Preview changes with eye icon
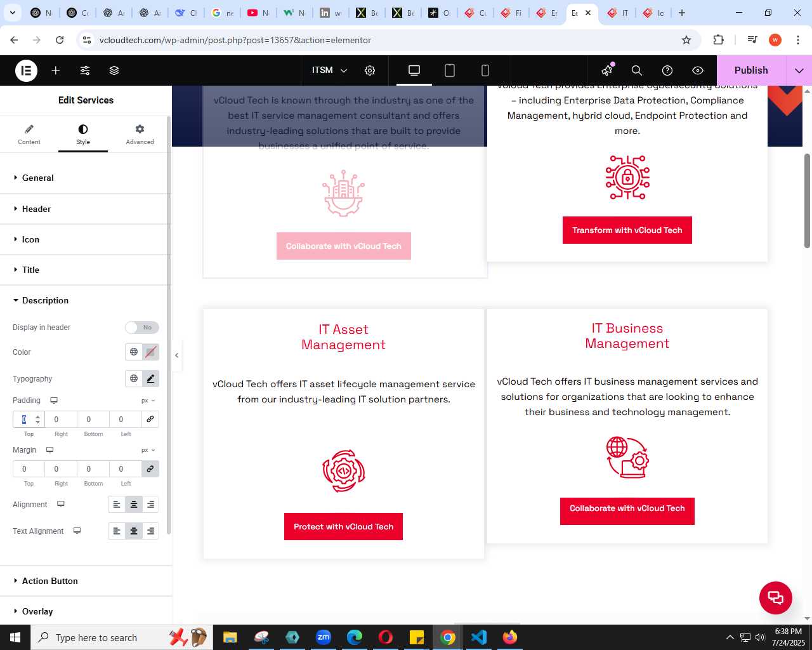 (698, 70)
